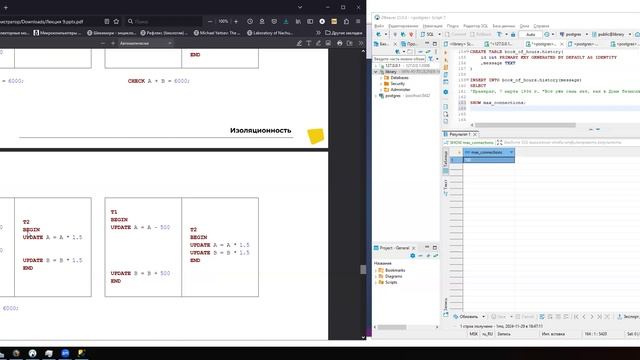The height and width of the screenshot is (360, 640).
Task: Expand the Databases folder in navigator
Action: tap(381, 78)
